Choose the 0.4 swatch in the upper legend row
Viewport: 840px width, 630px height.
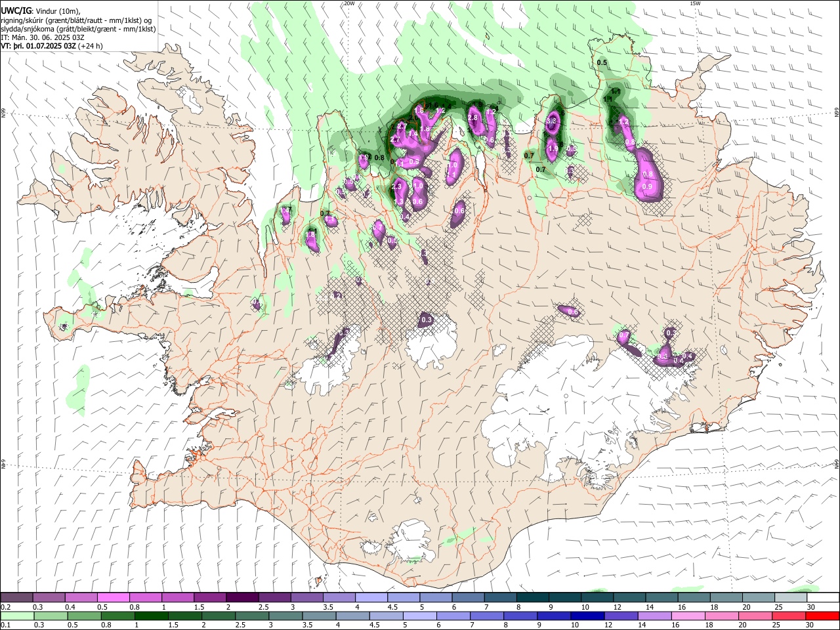coord(81,598)
